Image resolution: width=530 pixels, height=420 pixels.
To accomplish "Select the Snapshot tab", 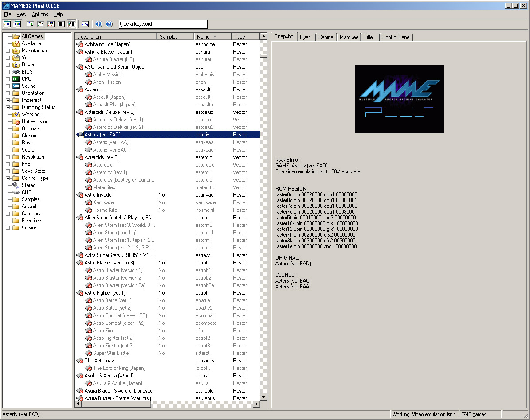I will pos(284,36).
